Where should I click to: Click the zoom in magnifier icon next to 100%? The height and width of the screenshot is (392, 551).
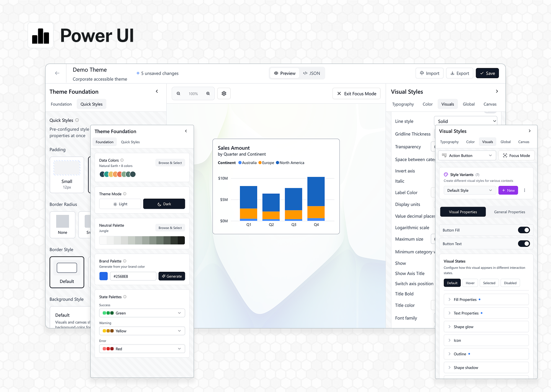[208, 93]
